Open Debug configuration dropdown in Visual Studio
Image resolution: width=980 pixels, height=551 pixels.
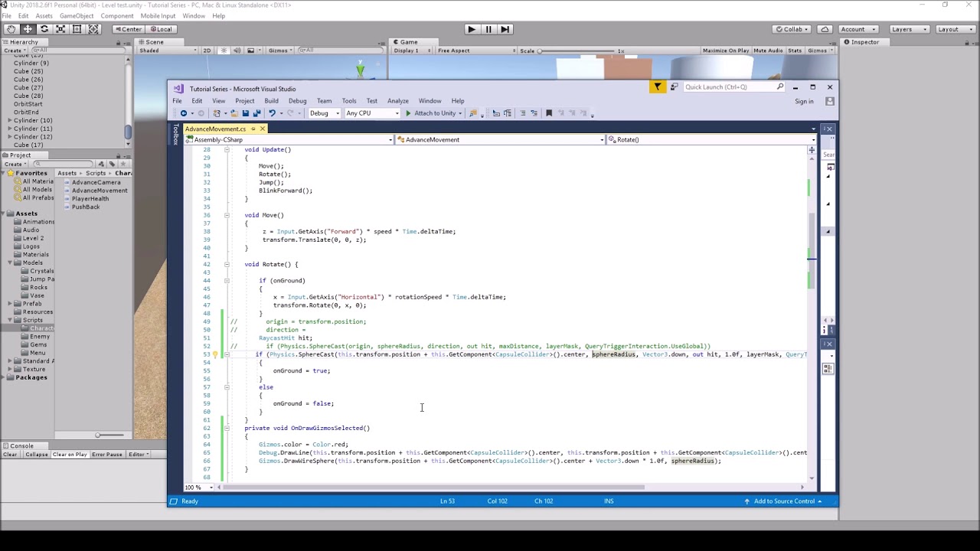tap(324, 113)
